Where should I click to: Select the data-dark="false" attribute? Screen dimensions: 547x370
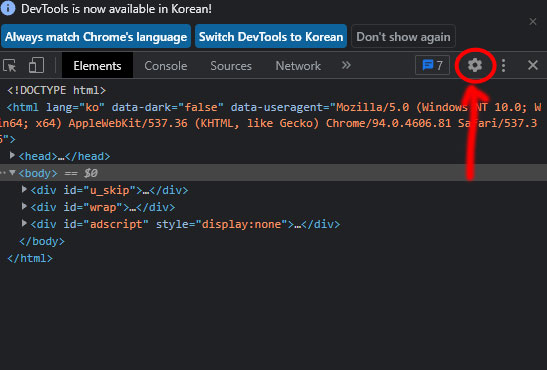tap(167, 107)
